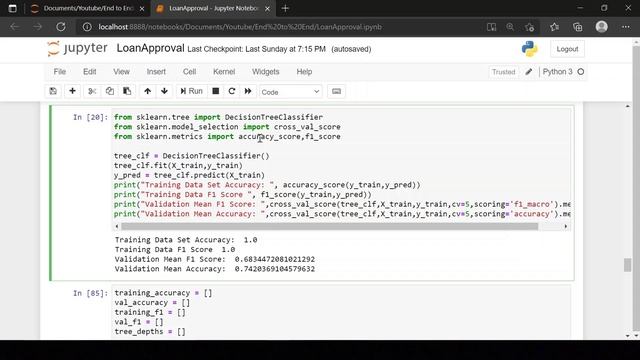This screenshot has height=360, width=640.
Task: Paste cells below icon
Action: point(127,91)
